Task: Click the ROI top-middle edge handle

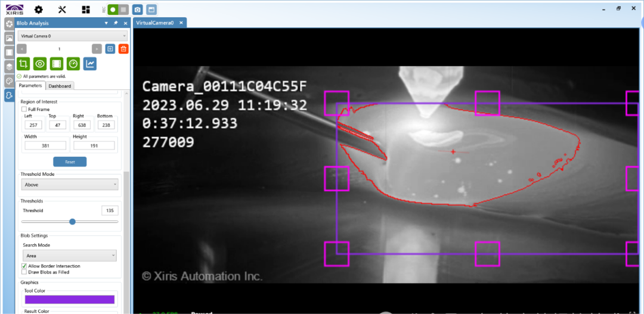Action: (x=488, y=103)
